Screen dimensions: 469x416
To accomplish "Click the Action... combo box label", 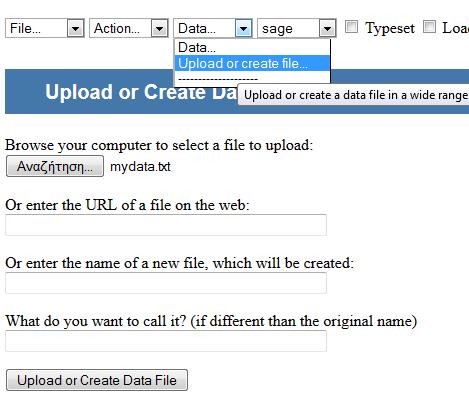I will pyautogui.click(x=117, y=29).
